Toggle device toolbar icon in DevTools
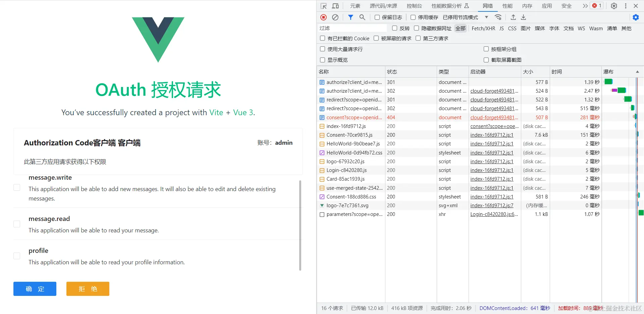Viewport: 644px width, 314px height. click(335, 6)
